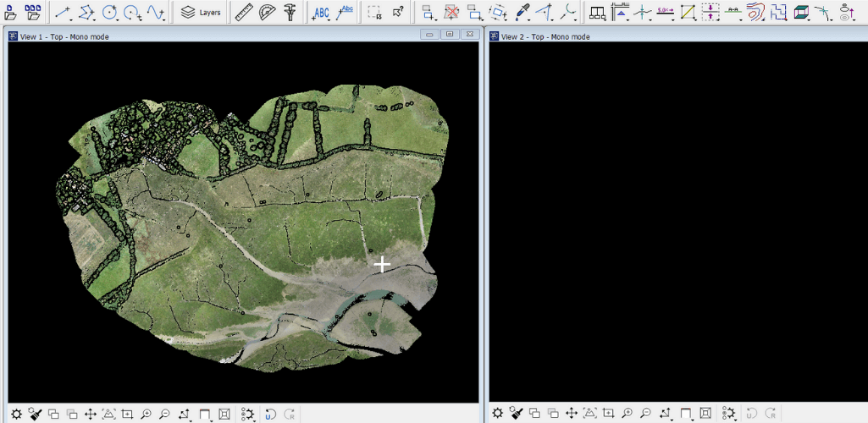
Task: Click the white crosshair on the orthophoto
Action: pos(382,265)
